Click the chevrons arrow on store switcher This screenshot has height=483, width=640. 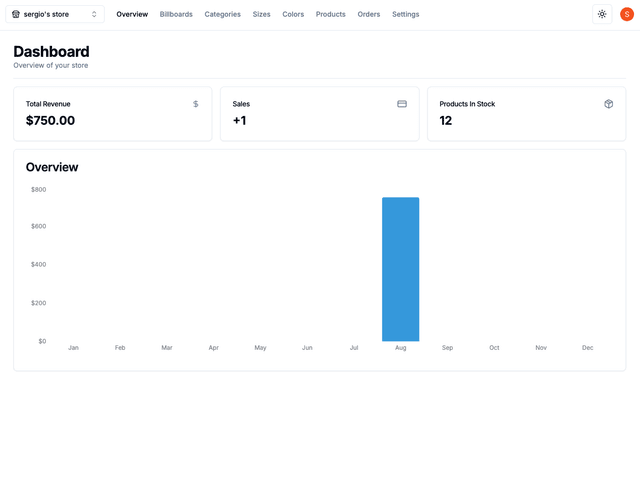click(94, 14)
